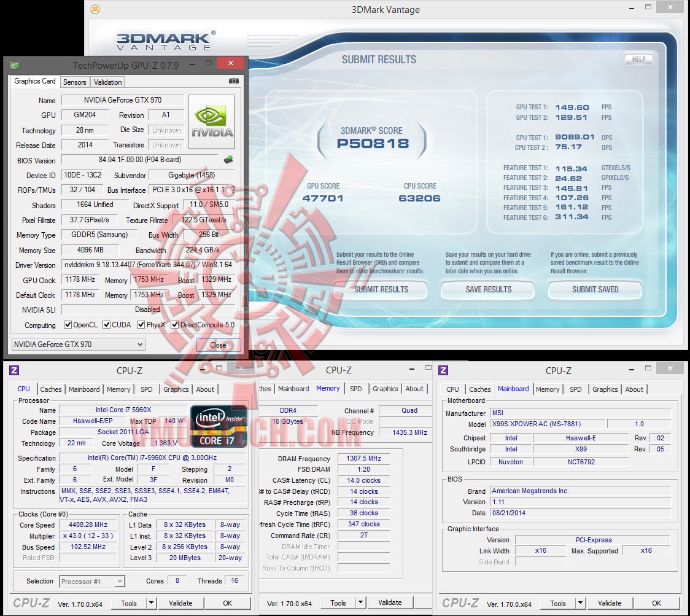Click Tools button in right CPU-Z window
The image size is (690, 616).
pos(557,602)
